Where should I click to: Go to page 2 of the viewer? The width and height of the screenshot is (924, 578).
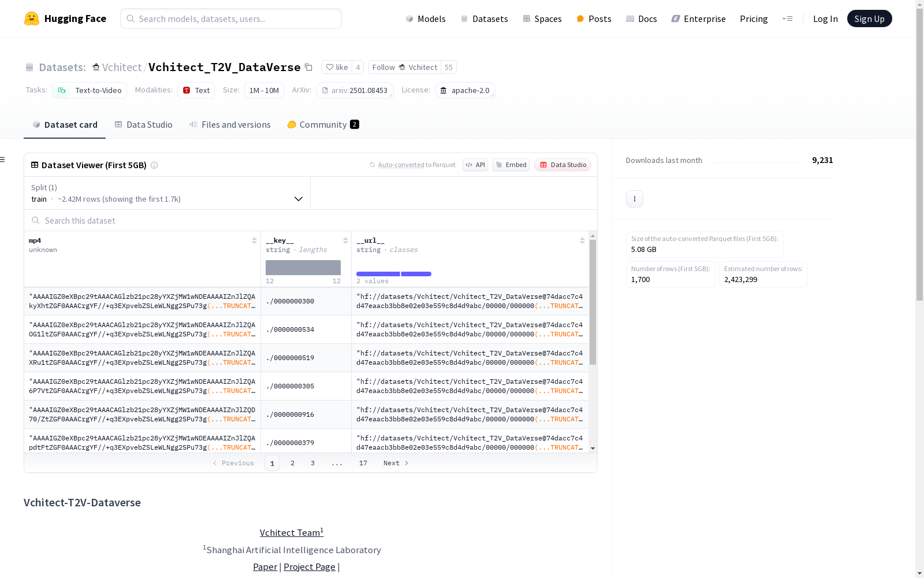293,463
